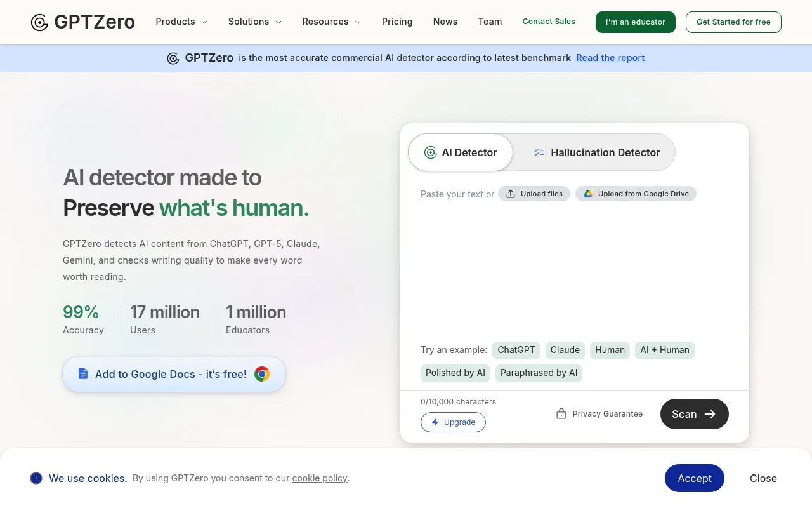Screen dimensions: 812x508
Task: Go to the Pricing page
Action: (397, 22)
